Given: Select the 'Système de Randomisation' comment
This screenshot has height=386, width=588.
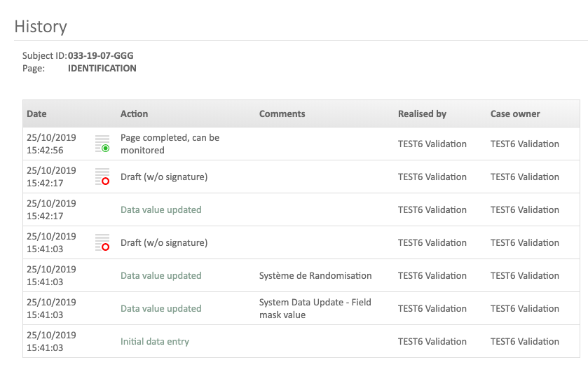Looking at the screenshot, I should 315,275.
